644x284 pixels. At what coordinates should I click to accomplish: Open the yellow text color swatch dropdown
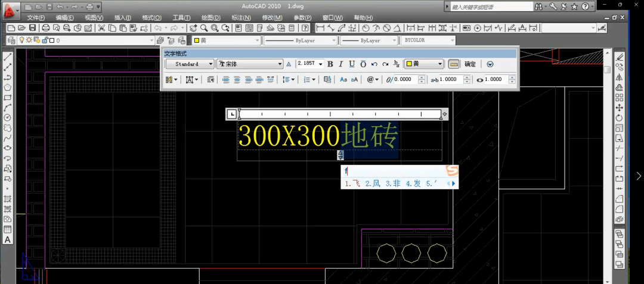pyautogui.click(x=424, y=64)
